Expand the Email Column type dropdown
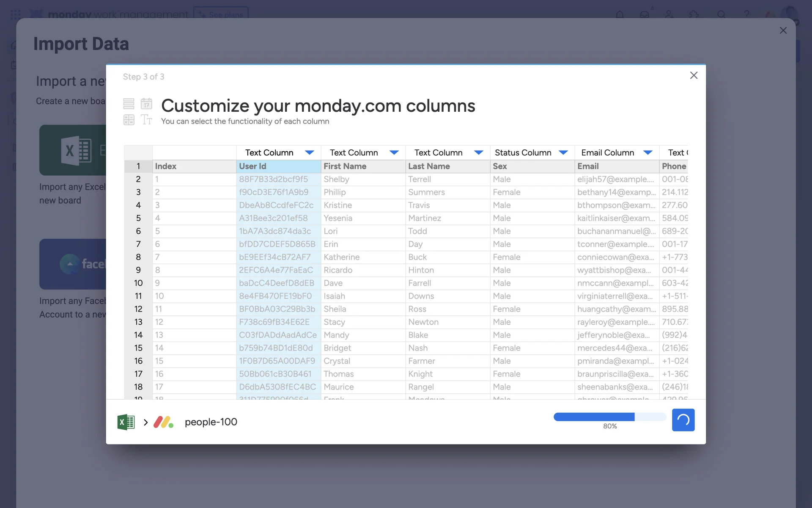The image size is (812, 508). 648,152
